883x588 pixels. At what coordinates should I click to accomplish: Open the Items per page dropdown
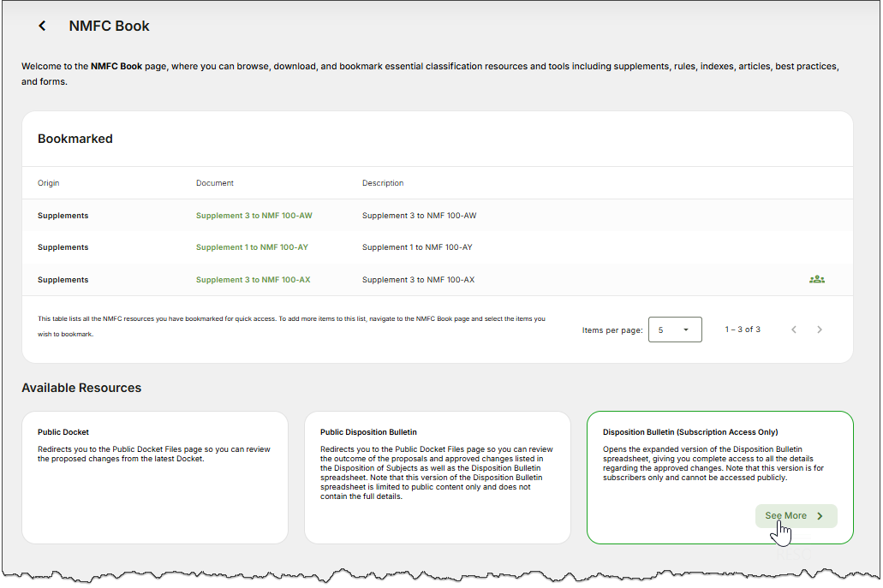coord(675,330)
